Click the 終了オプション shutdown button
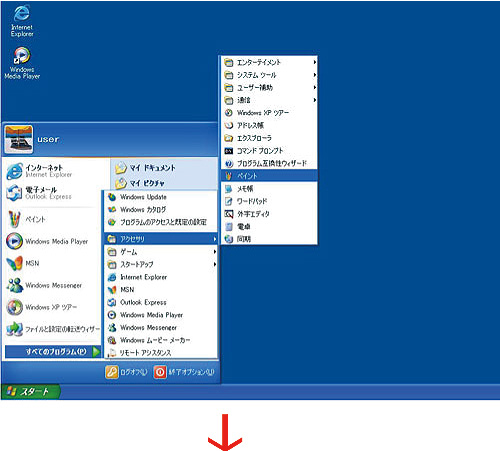 184,372
